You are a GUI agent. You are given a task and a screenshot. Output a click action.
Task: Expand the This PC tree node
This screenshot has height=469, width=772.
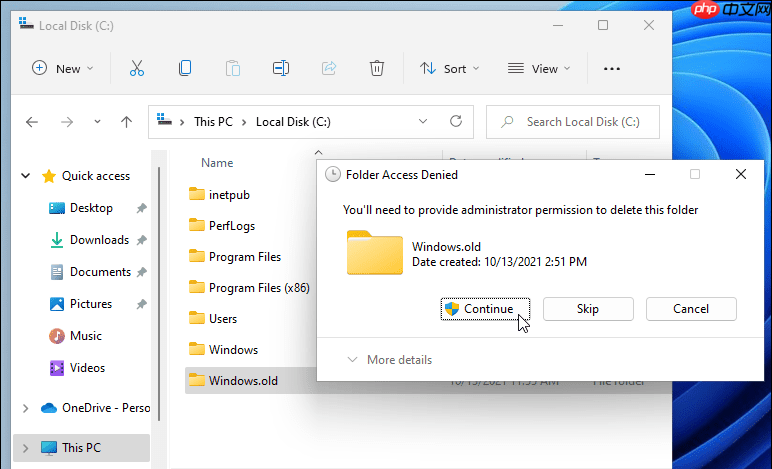pyautogui.click(x=26, y=448)
